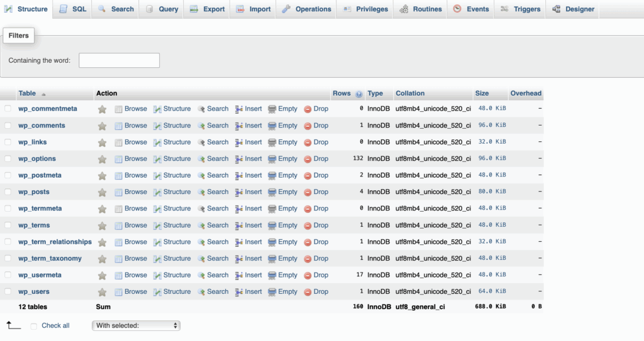Click red Drop icon for wp_posts
This screenshot has height=341, width=644.
(x=308, y=192)
